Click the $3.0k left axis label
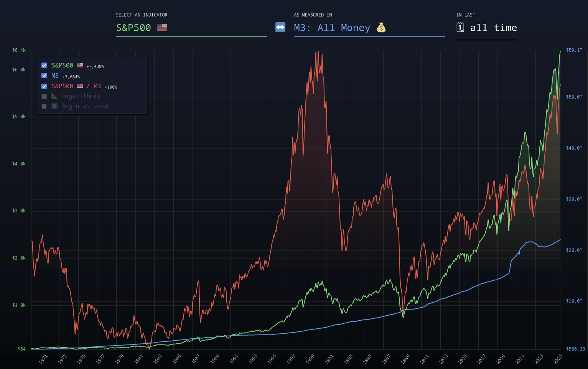The image size is (588, 369). point(19,211)
